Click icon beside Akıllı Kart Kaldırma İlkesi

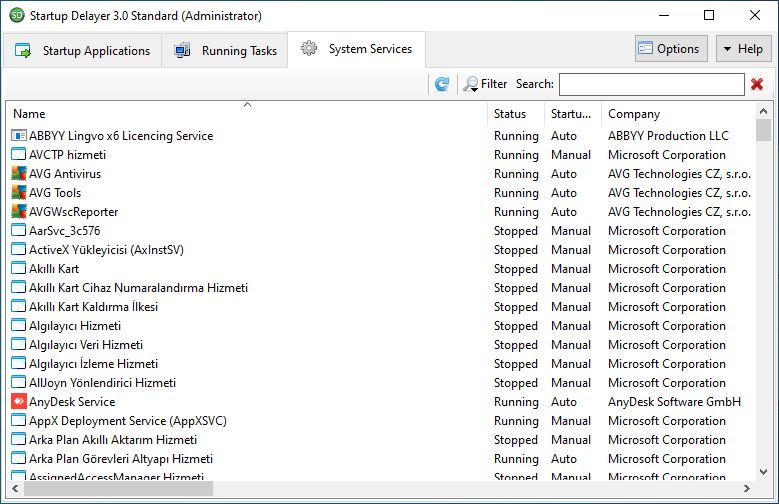18,307
